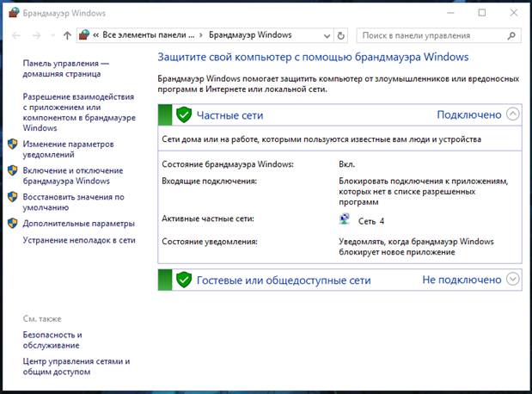Click the firewall icon in the address bar

(x=84, y=35)
